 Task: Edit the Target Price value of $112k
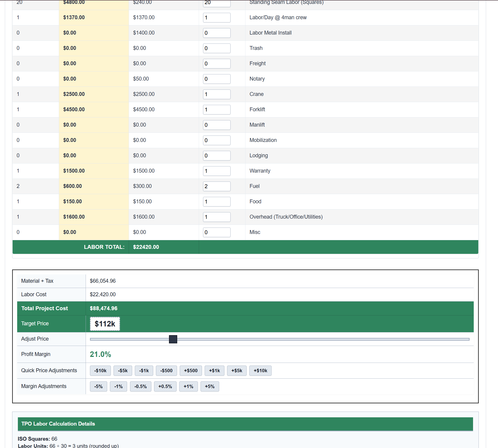pyautogui.click(x=105, y=324)
